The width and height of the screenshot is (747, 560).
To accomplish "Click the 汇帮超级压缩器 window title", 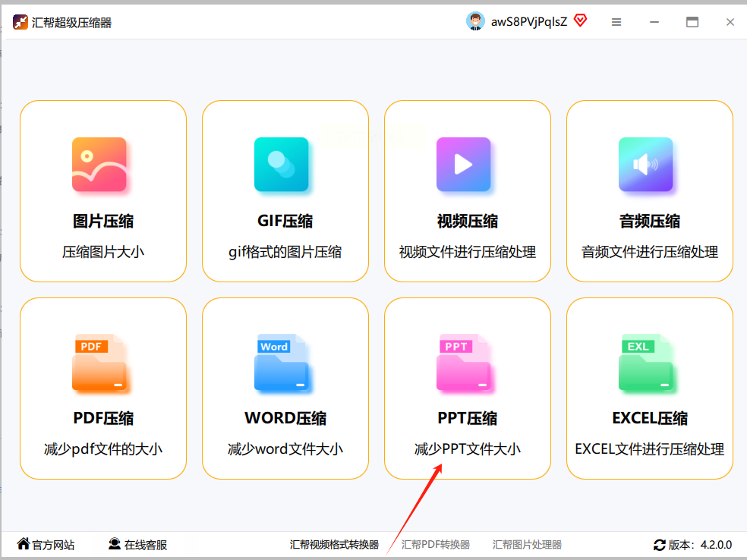I will (71, 22).
